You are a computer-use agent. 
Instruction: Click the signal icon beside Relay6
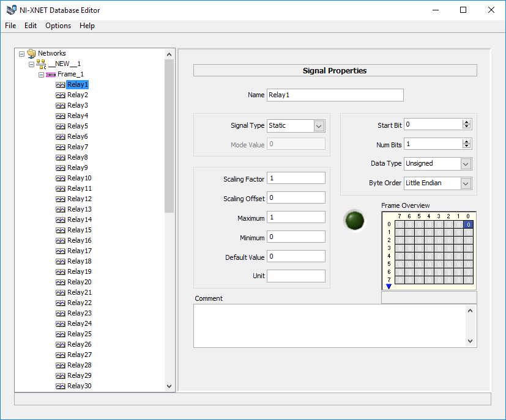click(x=61, y=137)
